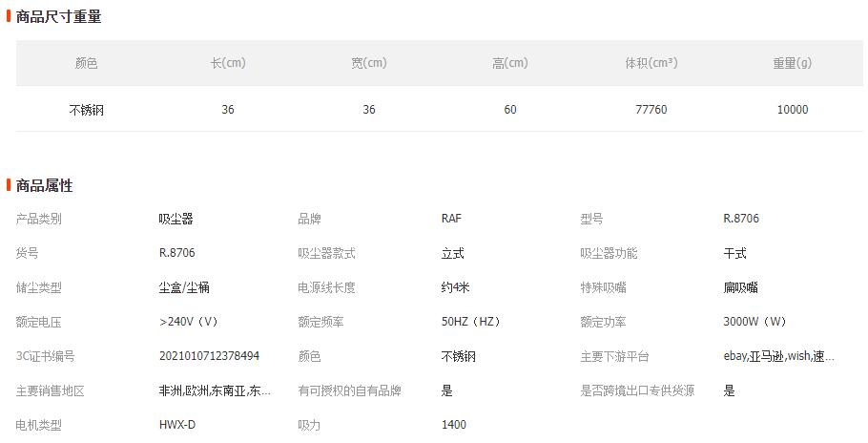Click the height value 60
Viewport: 868px width, 443px height.
click(x=510, y=110)
